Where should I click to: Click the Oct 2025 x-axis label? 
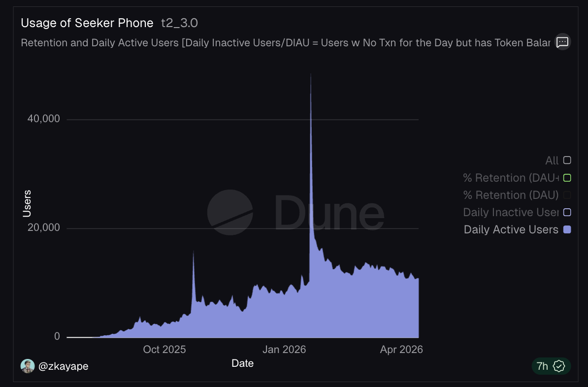[x=164, y=350]
